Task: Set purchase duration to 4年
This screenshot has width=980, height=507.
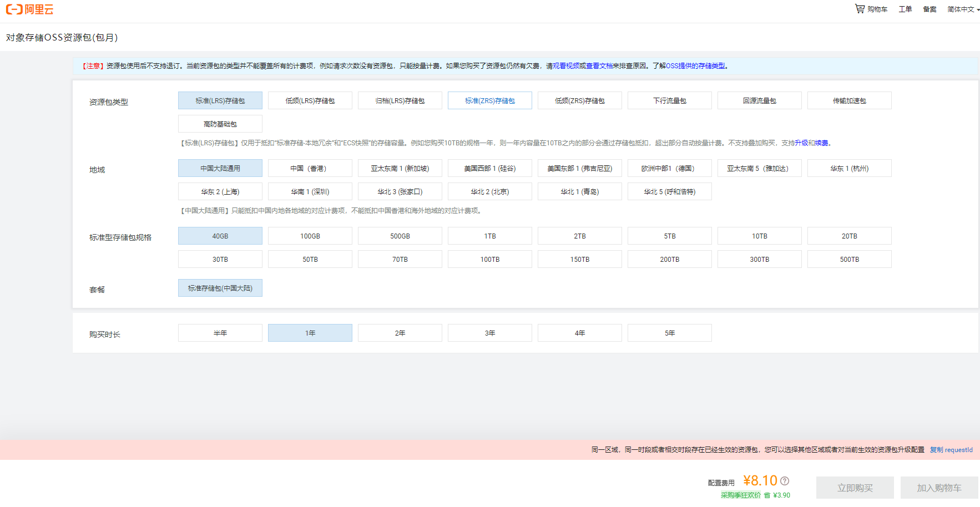Action: click(580, 333)
